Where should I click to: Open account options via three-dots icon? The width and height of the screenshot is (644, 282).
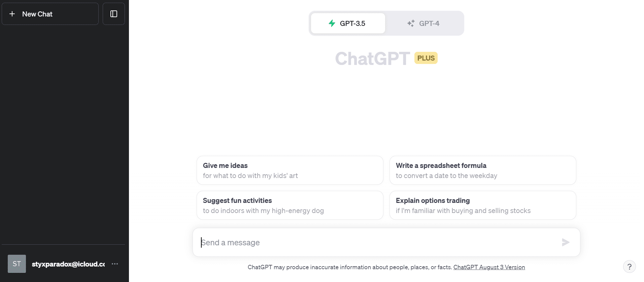(115, 264)
